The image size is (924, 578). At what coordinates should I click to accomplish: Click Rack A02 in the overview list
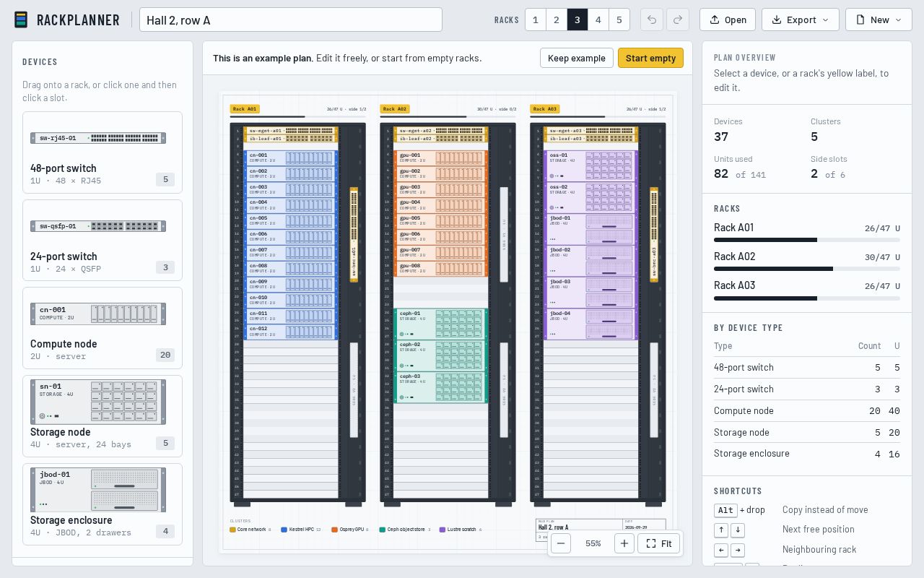806,262
